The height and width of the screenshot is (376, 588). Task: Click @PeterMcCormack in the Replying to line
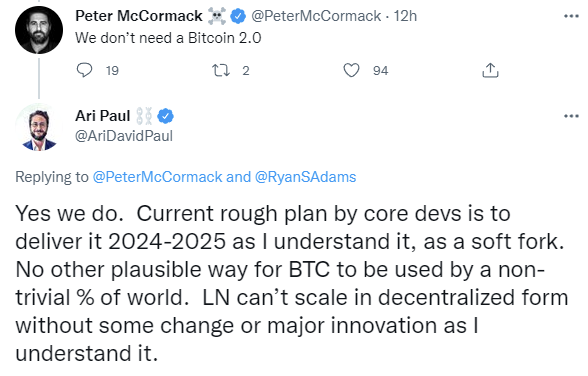(158, 177)
